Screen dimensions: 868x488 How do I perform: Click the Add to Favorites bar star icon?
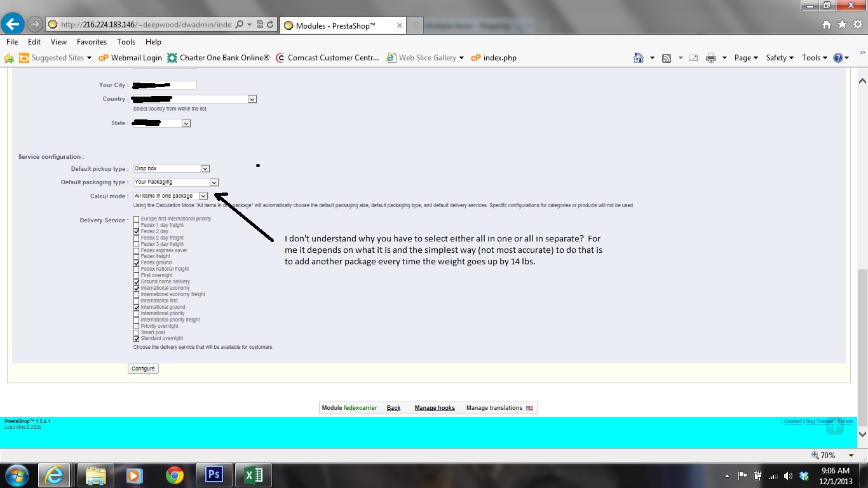[9, 58]
